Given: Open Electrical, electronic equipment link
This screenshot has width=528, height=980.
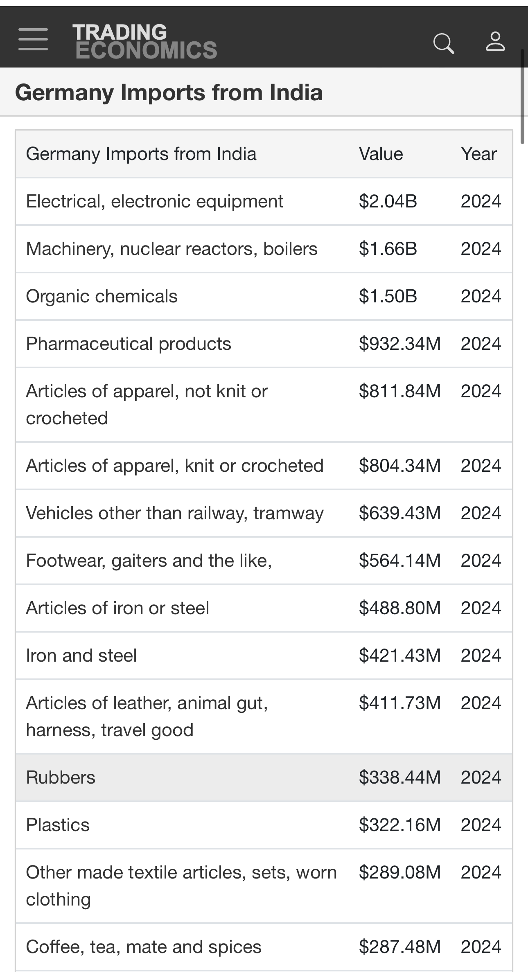Looking at the screenshot, I should point(154,201).
